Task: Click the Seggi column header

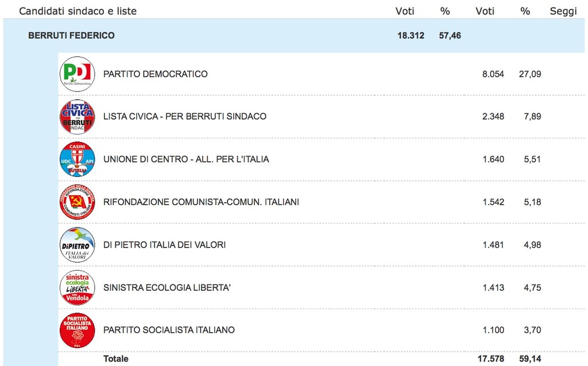Action: click(x=563, y=11)
